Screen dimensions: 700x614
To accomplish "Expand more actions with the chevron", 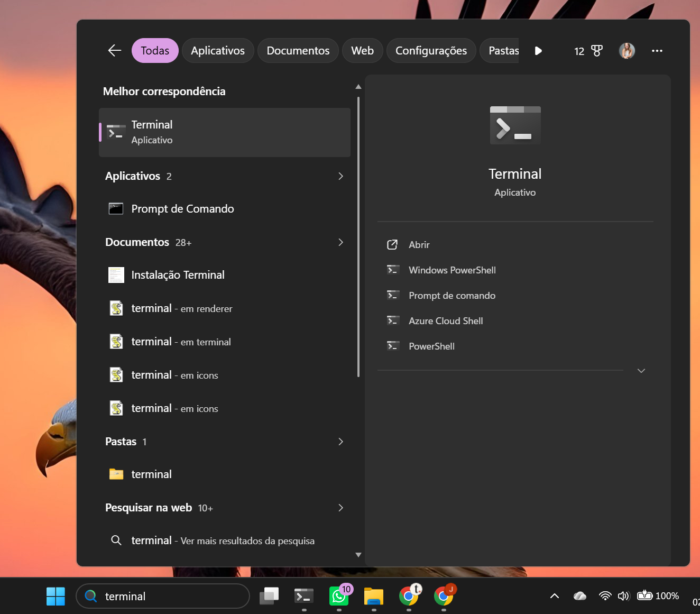I will coord(641,371).
